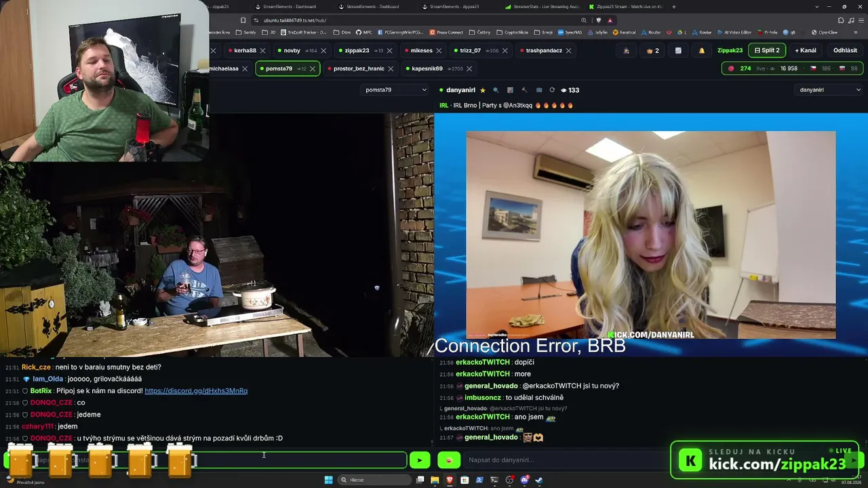The image size is (868, 488).
Task: Open the Zippak23 user profile label
Action: (x=730, y=50)
